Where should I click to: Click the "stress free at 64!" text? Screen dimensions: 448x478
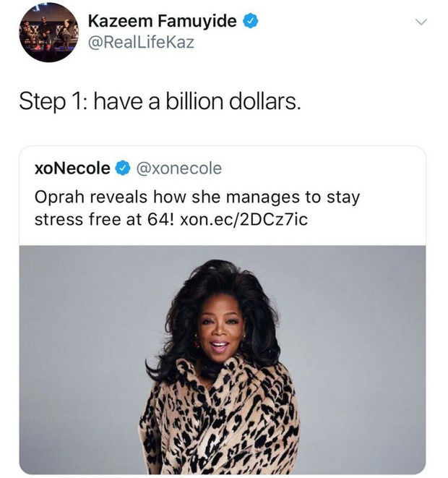point(105,220)
